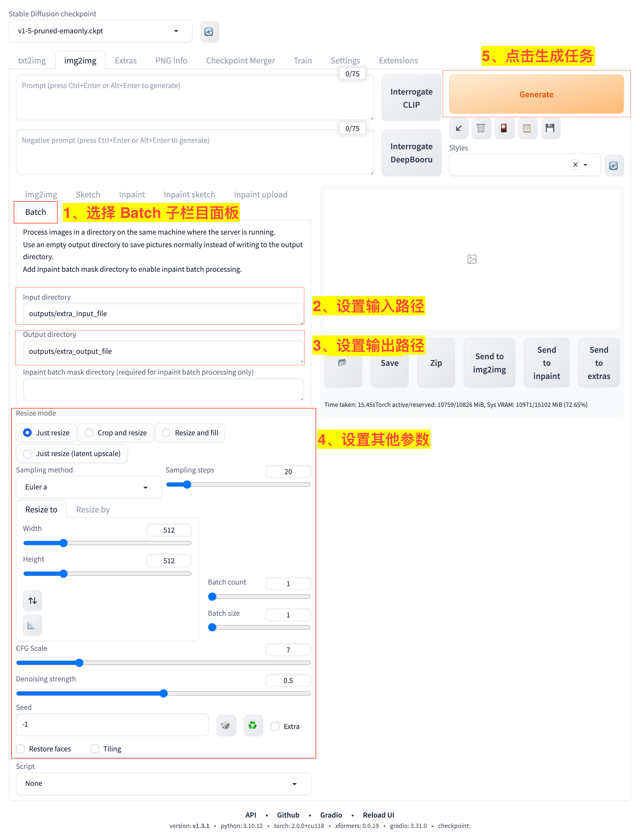The width and height of the screenshot is (640, 840).
Task: Open output folder with folder icon
Action: click(342, 363)
